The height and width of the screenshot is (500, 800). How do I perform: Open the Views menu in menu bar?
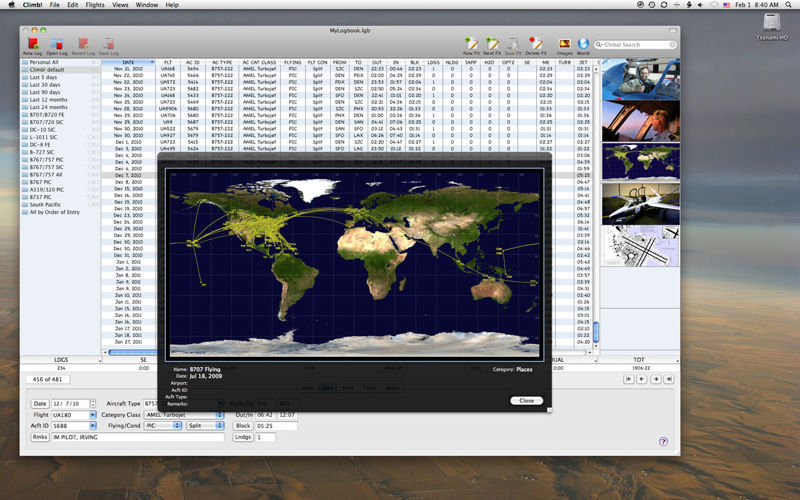(120, 5)
